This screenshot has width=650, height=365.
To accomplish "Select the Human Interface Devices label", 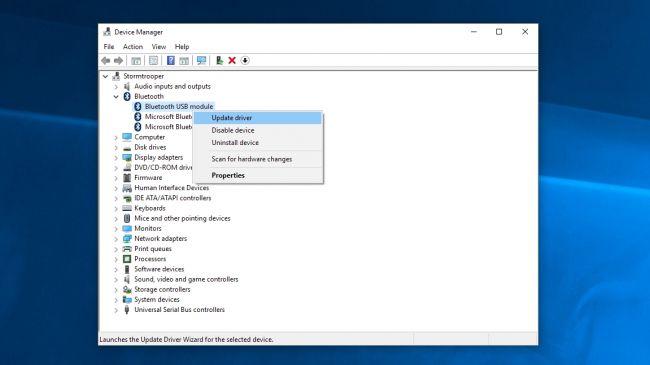I will tap(172, 188).
